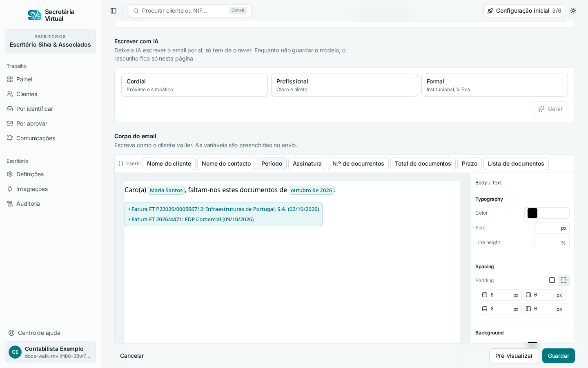Open the Auditoria page
588x368 pixels.
[51, 204]
